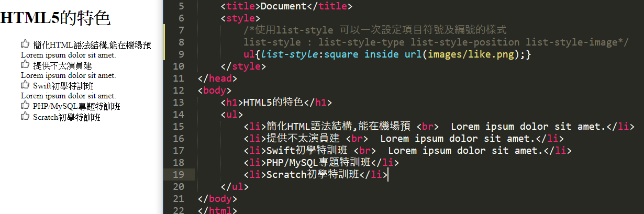The image size is (644, 214).
Task: Click the closing ul tag on line 20
Action: coord(235,186)
